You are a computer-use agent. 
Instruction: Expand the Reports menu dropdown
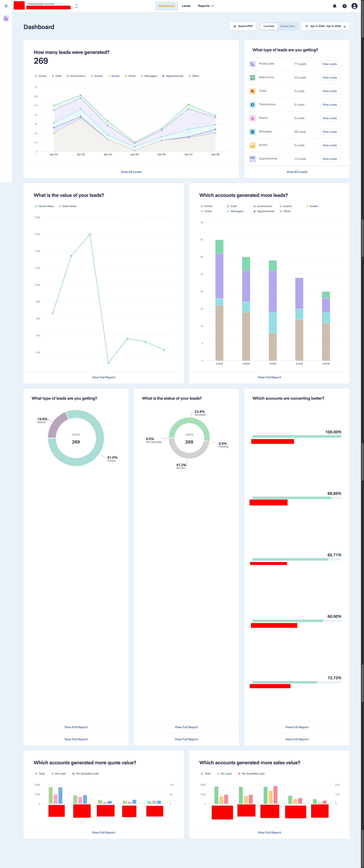(x=206, y=6)
